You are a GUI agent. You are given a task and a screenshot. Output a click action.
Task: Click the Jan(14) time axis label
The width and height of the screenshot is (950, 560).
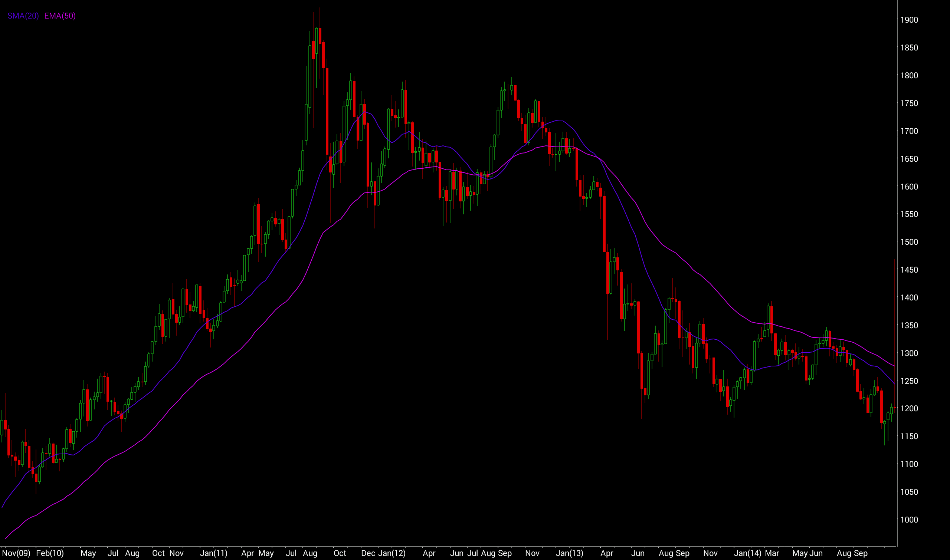[x=748, y=553]
